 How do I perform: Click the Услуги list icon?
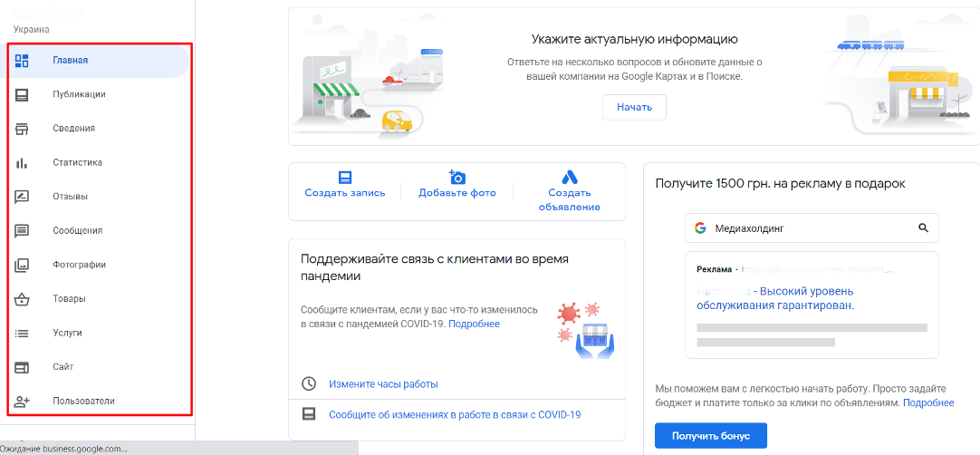pyautogui.click(x=22, y=334)
